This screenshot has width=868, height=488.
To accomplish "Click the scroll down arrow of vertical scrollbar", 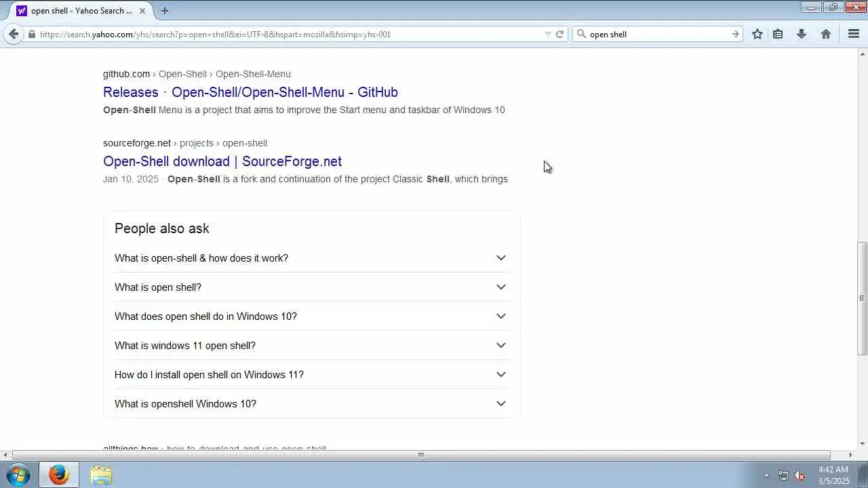I will (x=863, y=444).
